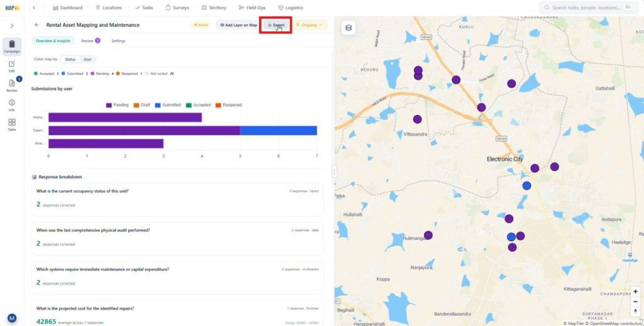
Task: Toggle the Submitted series in the chart legend
Action: (x=167, y=105)
